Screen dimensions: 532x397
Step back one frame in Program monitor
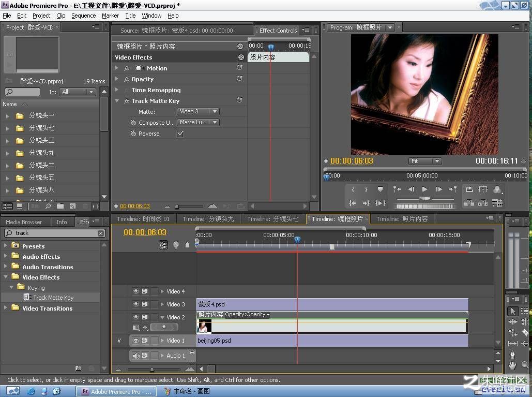point(411,189)
